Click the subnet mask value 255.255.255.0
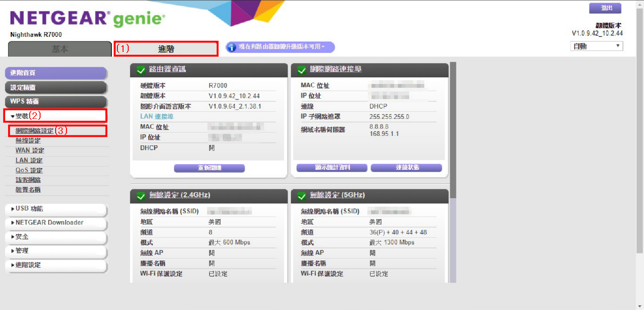This screenshot has height=310, width=644. point(389,117)
